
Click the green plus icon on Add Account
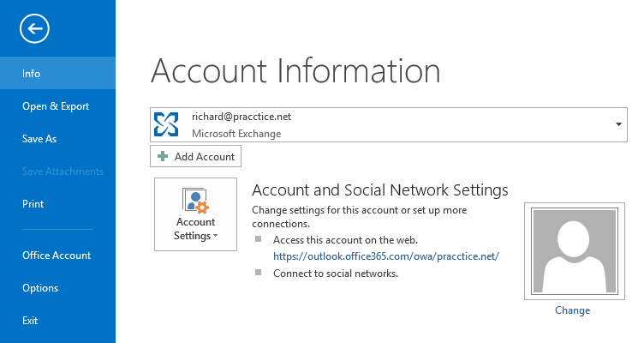click(163, 156)
